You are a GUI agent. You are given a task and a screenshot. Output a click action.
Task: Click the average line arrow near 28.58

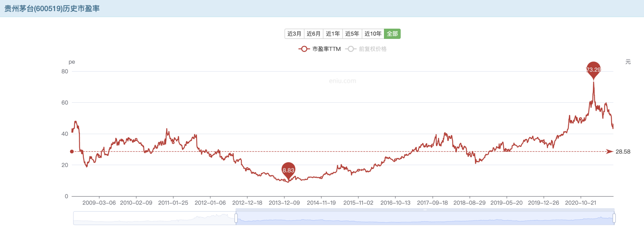609,152
